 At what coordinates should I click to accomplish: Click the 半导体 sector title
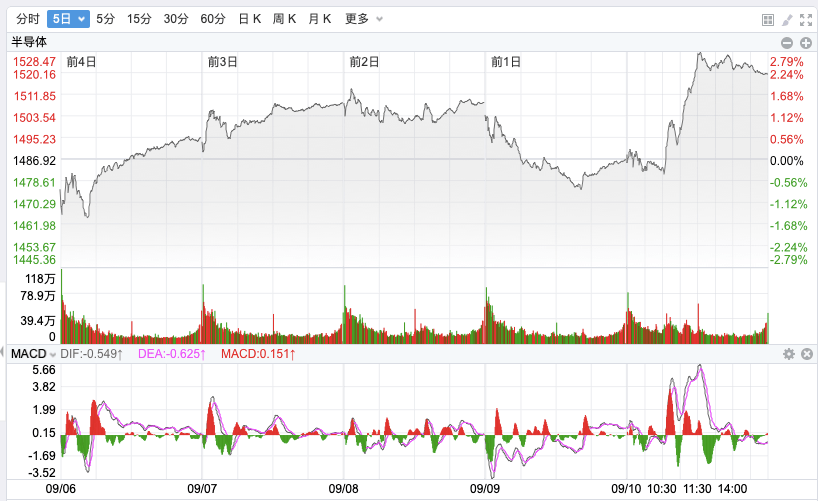[x=29, y=41]
